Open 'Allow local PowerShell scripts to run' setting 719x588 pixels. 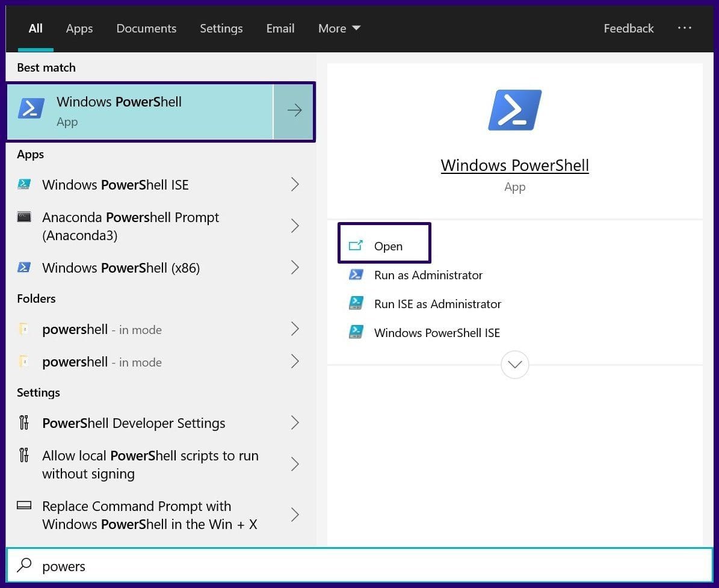click(161, 464)
